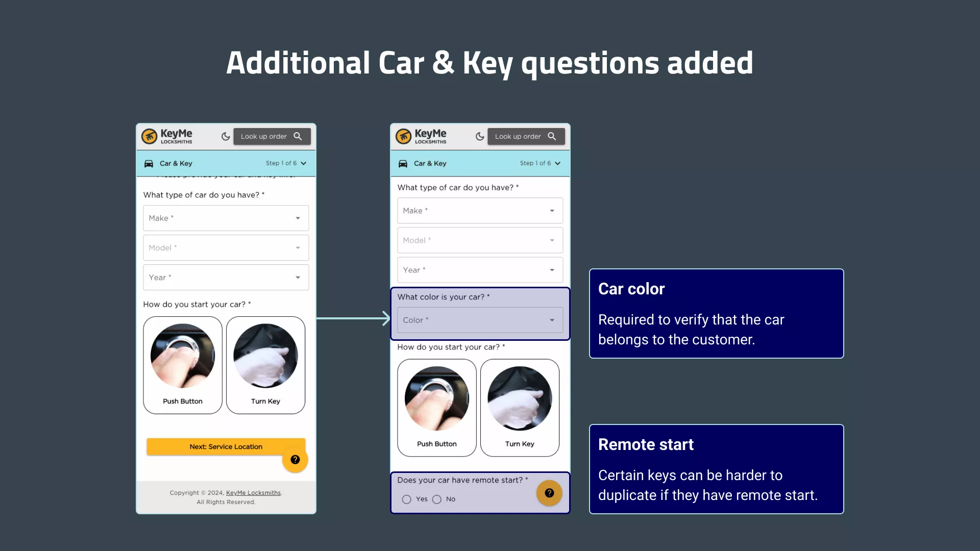Click the search magnifier icon (right screen)

(553, 136)
